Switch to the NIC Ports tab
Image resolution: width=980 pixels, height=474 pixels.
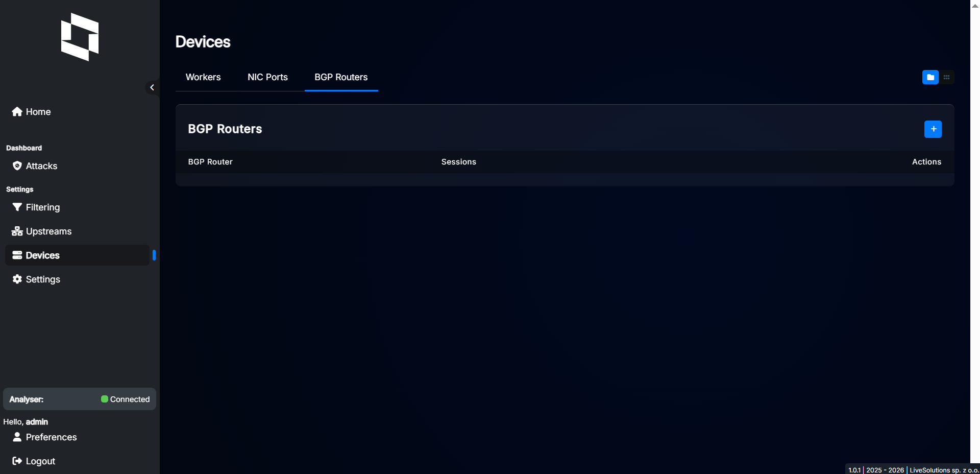click(267, 77)
